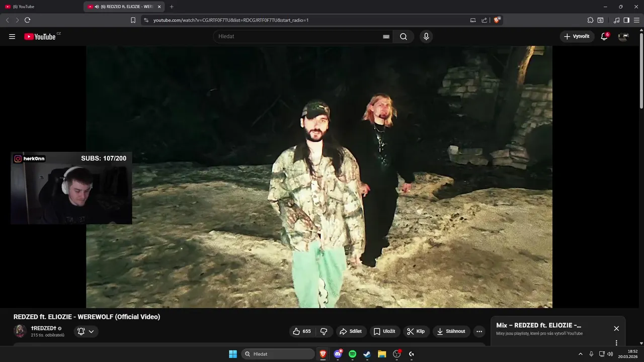This screenshot has width=644, height=362.
Task: Open YouTube notifications bell
Action: coord(604,36)
